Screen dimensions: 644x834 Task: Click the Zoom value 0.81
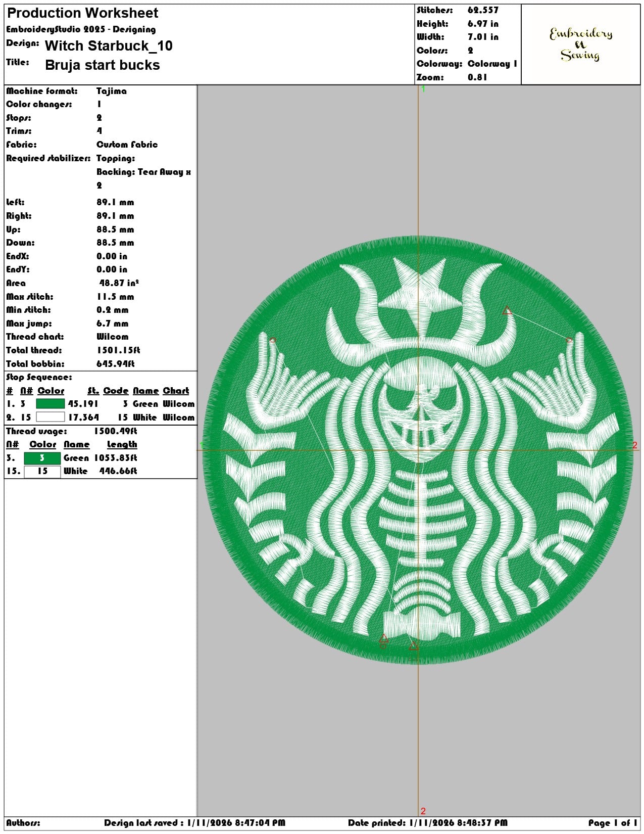pyautogui.click(x=477, y=77)
